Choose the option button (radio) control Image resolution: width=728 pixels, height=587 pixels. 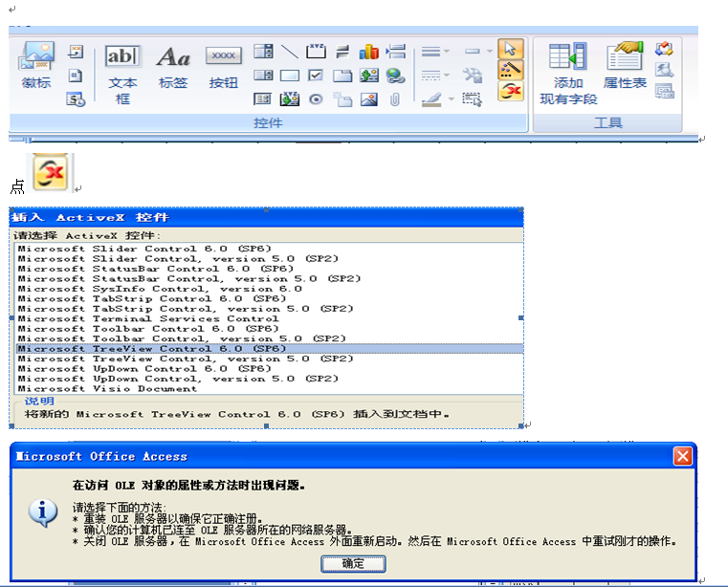pos(317,99)
